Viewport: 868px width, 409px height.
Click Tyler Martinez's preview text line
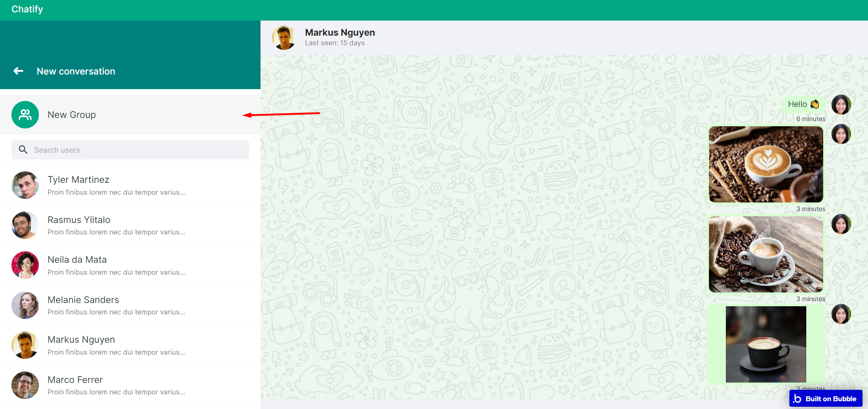[116, 192]
